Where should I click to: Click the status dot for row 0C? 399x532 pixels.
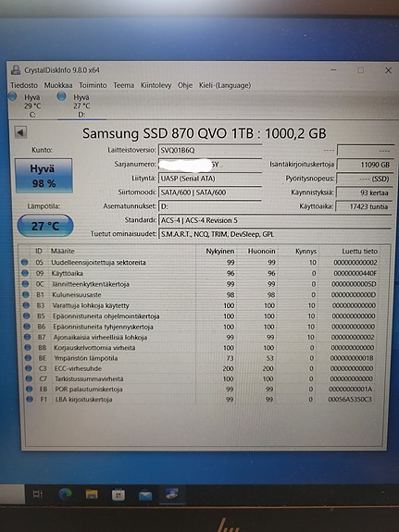pos(25,284)
